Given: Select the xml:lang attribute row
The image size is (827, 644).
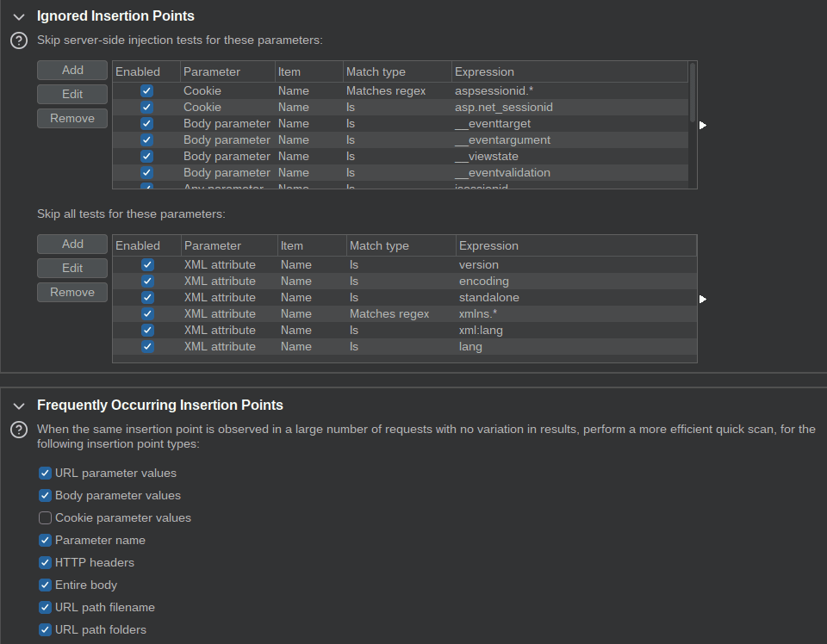Looking at the screenshot, I should tap(481, 330).
